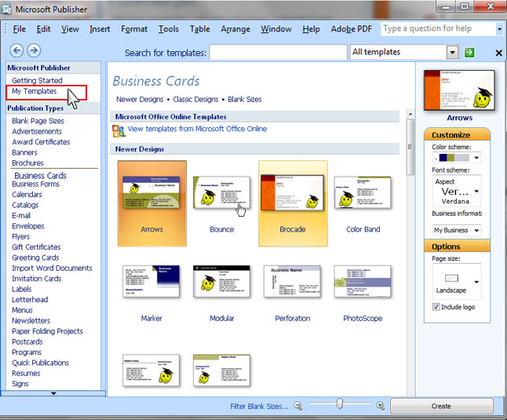507x420 pixels.
Task: Open the Font scheme Aspect dropdown
Action: pos(476,192)
